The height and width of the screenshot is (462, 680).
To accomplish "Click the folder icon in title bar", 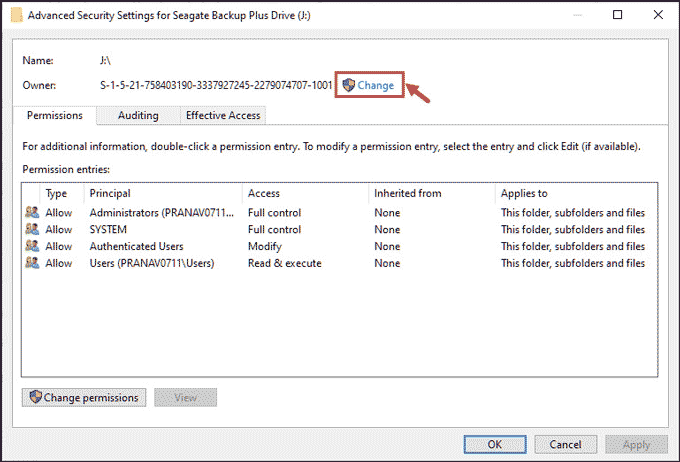I will click(x=16, y=15).
